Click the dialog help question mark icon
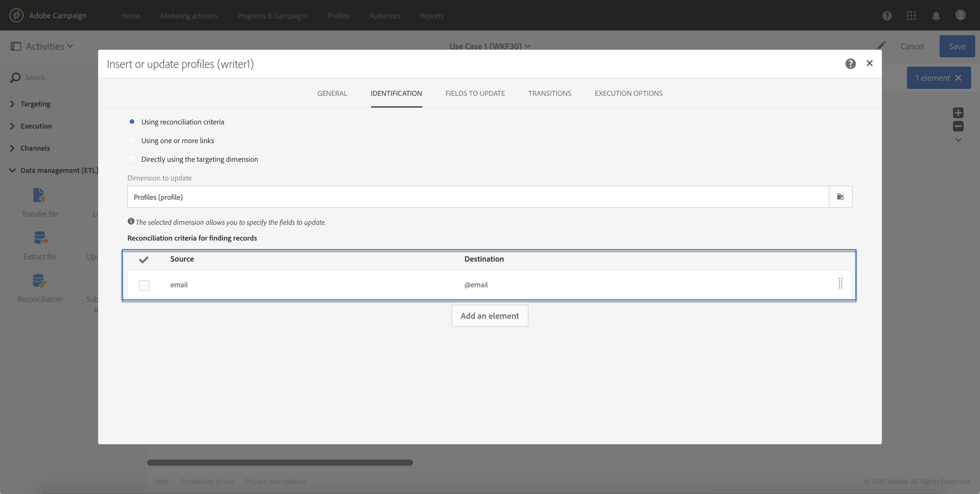This screenshot has width=980, height=494. [x=850, y=64]
